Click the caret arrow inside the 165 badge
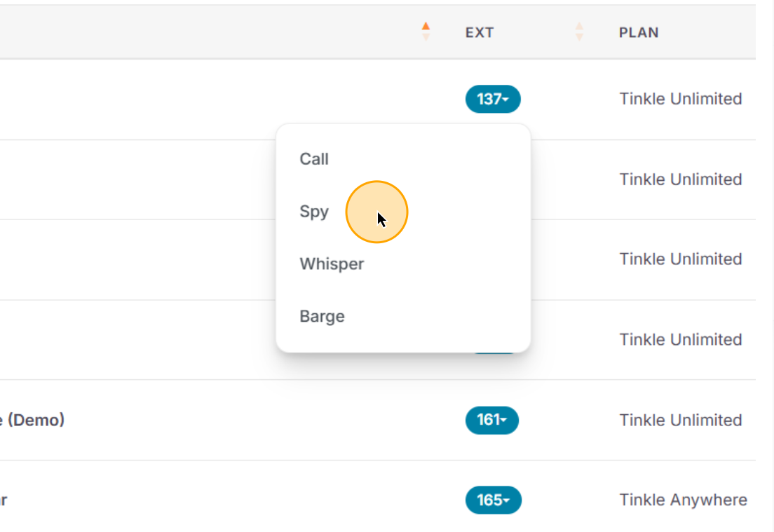The width and height of the screenshot is (774, 532). click(506, 500)
